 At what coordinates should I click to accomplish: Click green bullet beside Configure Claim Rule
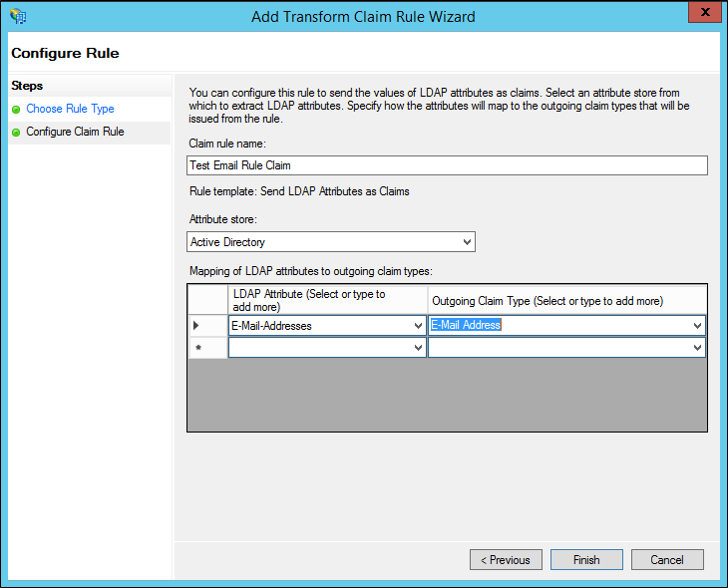point(16,132)
